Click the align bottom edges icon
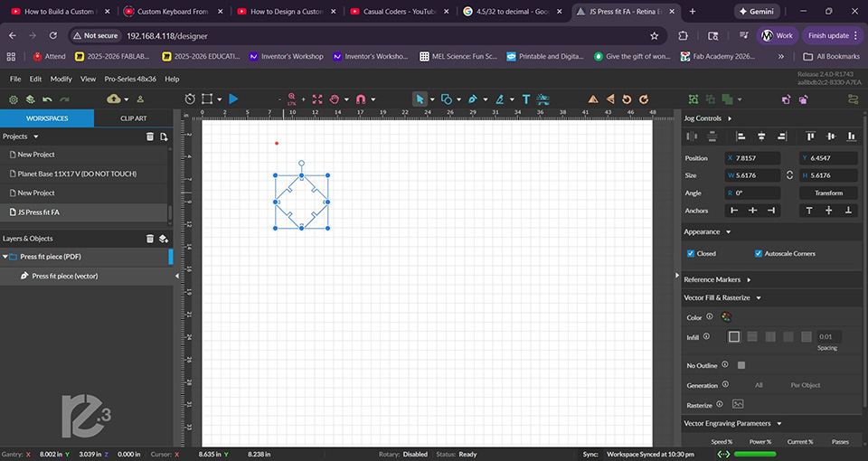This screenshot has width=868, height=461. click(x=852, y=136)
